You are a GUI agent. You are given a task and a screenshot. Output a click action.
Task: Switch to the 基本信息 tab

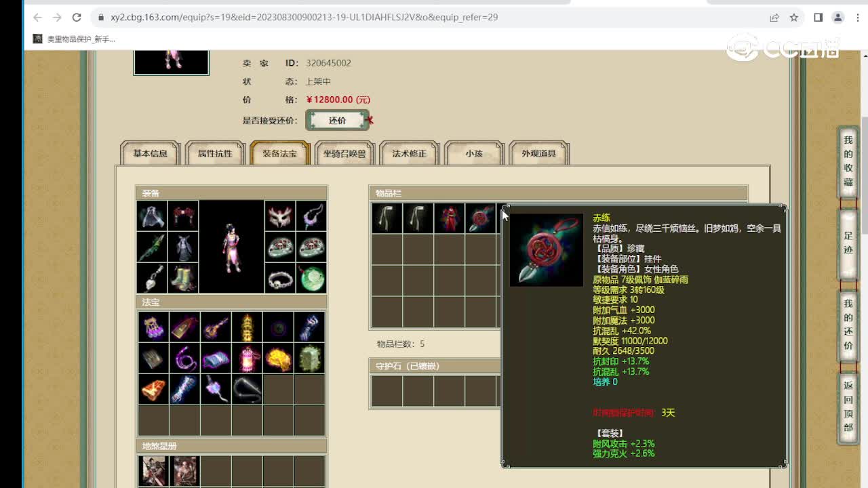coord(150,153)
